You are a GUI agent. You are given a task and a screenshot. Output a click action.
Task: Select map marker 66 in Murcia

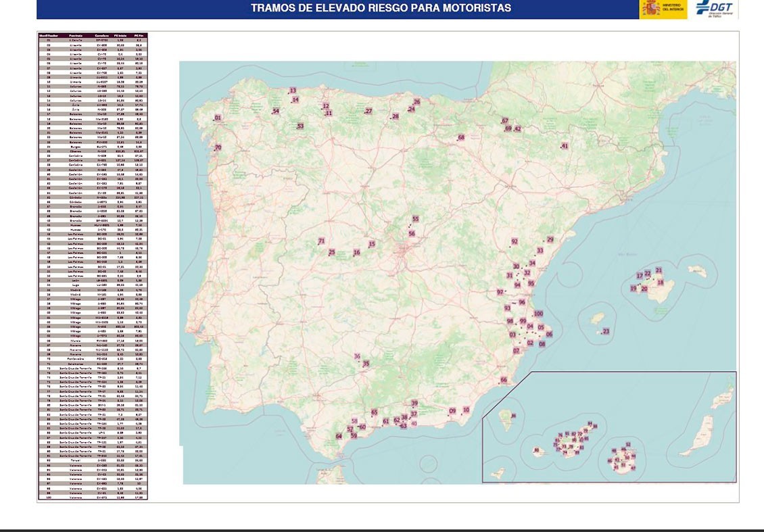[x=504, y=380]
